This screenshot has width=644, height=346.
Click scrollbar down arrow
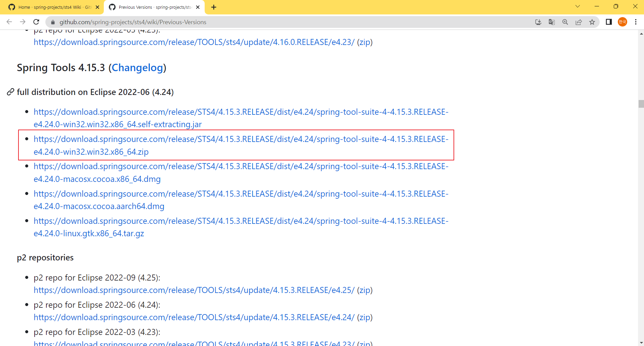click(x=641, y=343)
